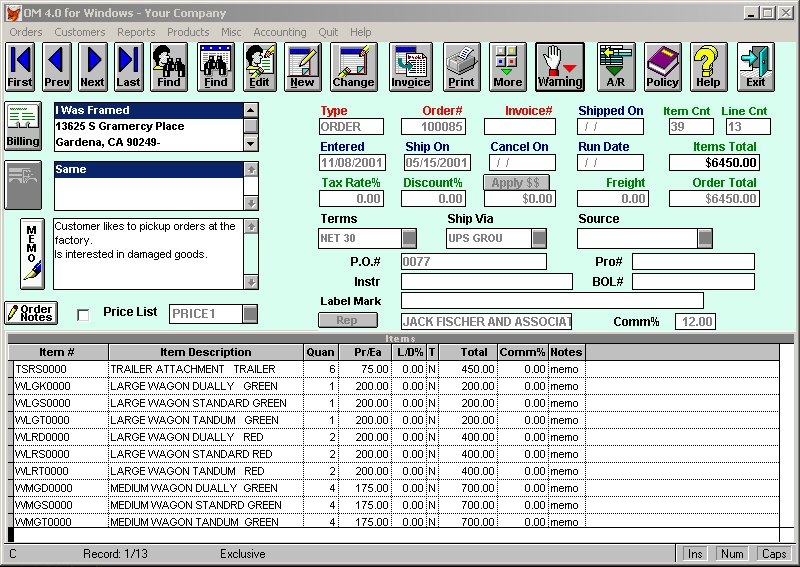Image resolution: width=800 pixels, height=567 pixels.
Task: Print the current order
Action: pyautogui.click(x=461, y=67)
